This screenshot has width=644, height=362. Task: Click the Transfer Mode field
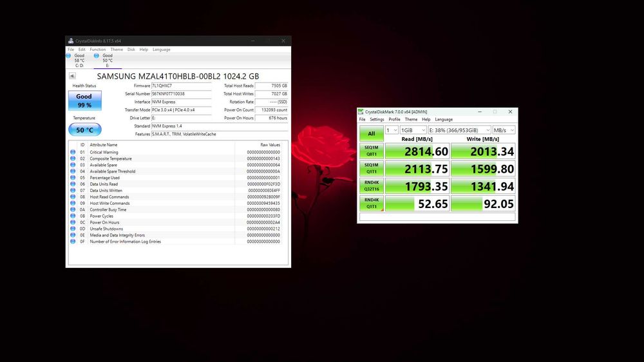coord(181,110)
